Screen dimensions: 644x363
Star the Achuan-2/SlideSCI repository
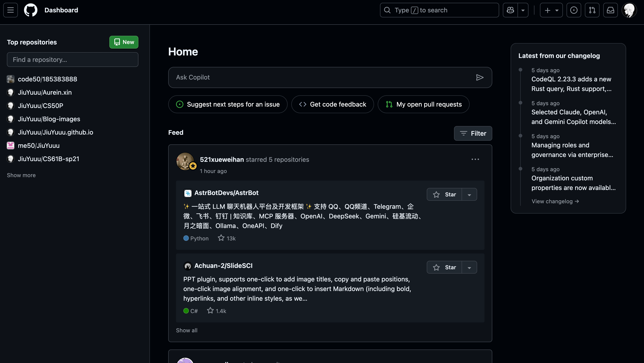pyautogui.click(x=444, y=267)
